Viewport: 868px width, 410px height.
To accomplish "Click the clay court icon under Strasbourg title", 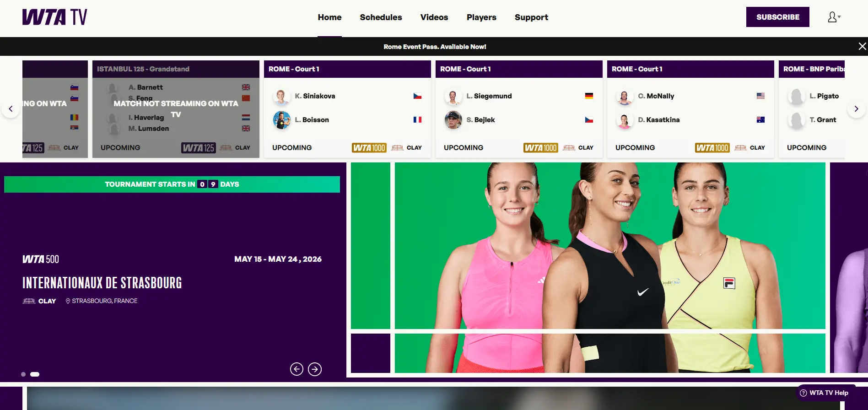I will (29, 301).
